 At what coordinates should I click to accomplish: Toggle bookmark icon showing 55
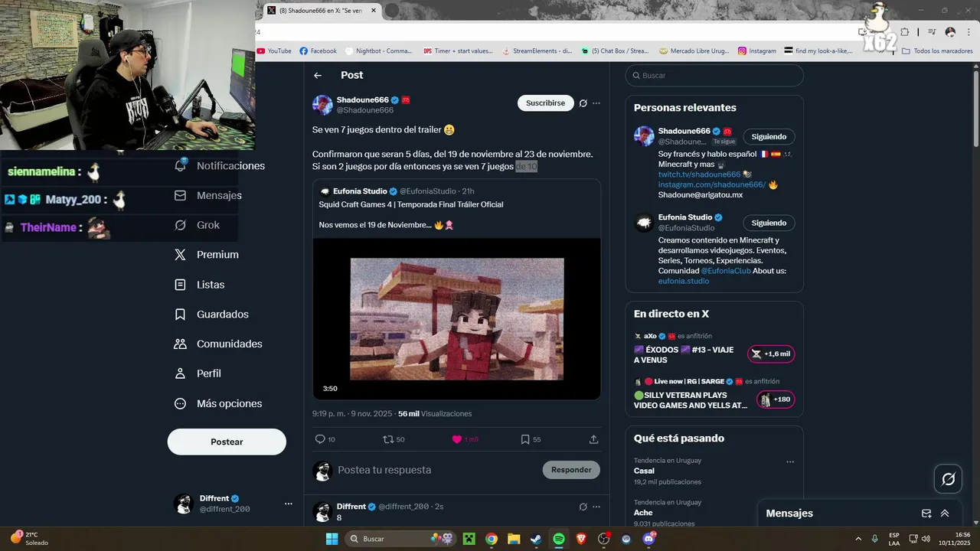[x=525, y=439]
